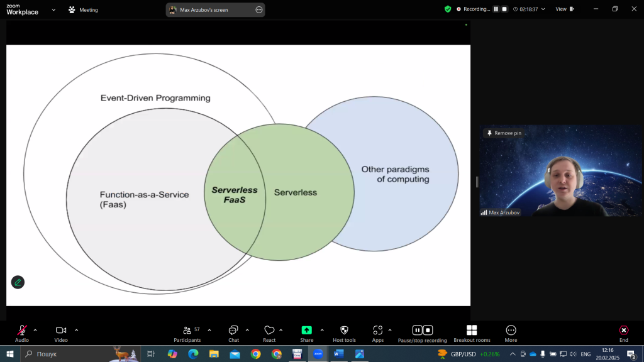Click Remove pin on Max's video
The image size is (644, 362).
504,133
